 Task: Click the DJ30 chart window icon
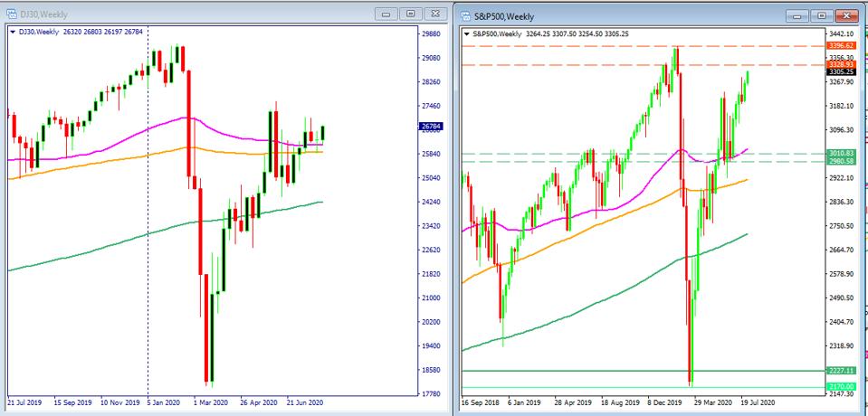click(11, 14)
